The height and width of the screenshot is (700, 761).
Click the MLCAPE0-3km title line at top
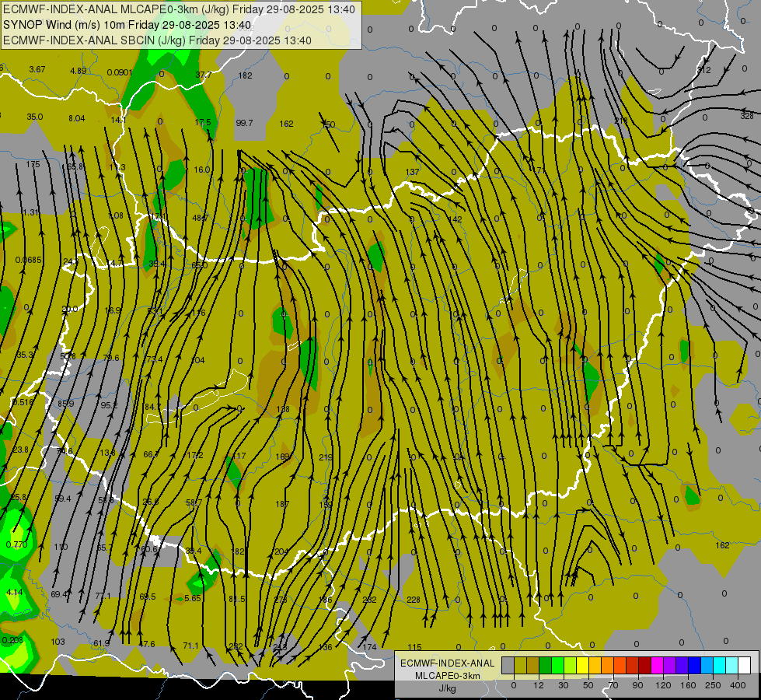[x=179, y=9]
